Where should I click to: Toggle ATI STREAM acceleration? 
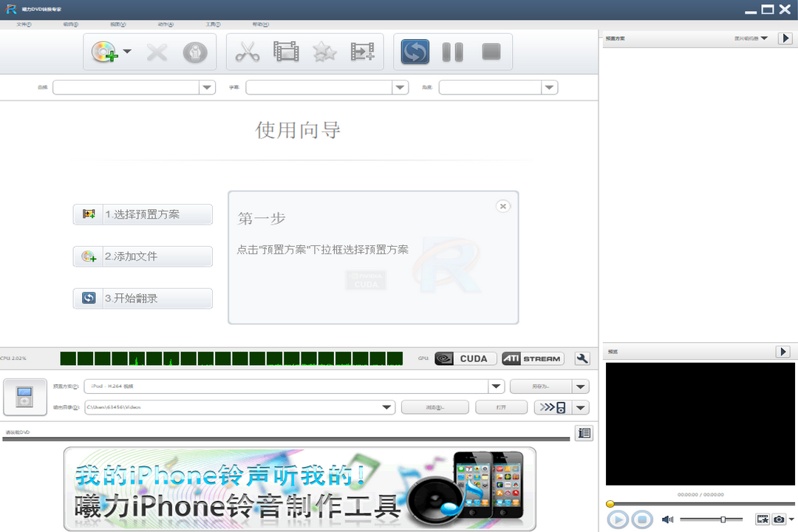tap(532, 358)
